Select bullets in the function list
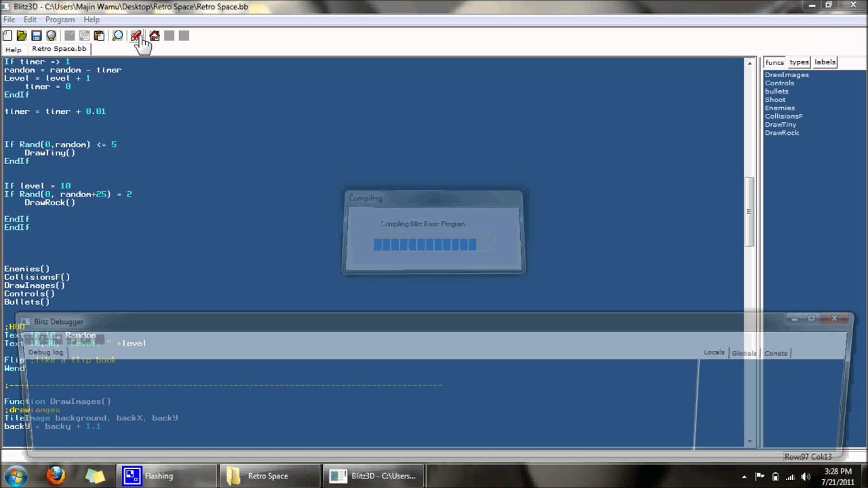 776,91
